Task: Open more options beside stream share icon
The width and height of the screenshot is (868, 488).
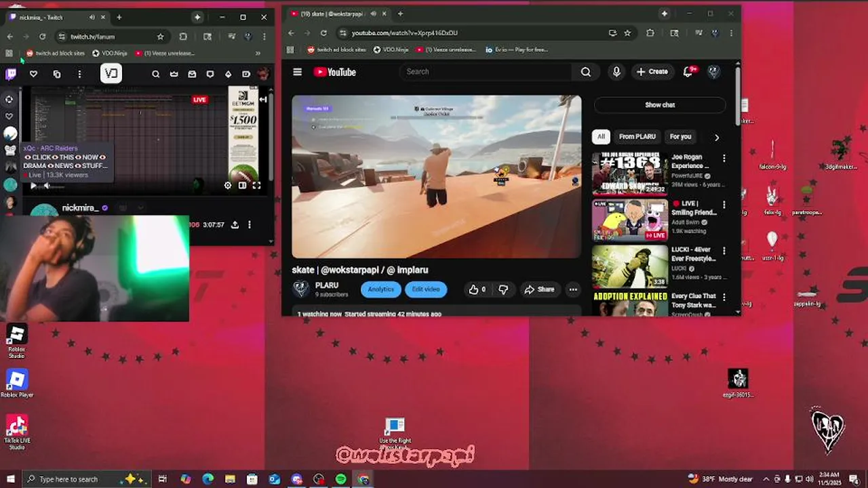Action: 250,224
